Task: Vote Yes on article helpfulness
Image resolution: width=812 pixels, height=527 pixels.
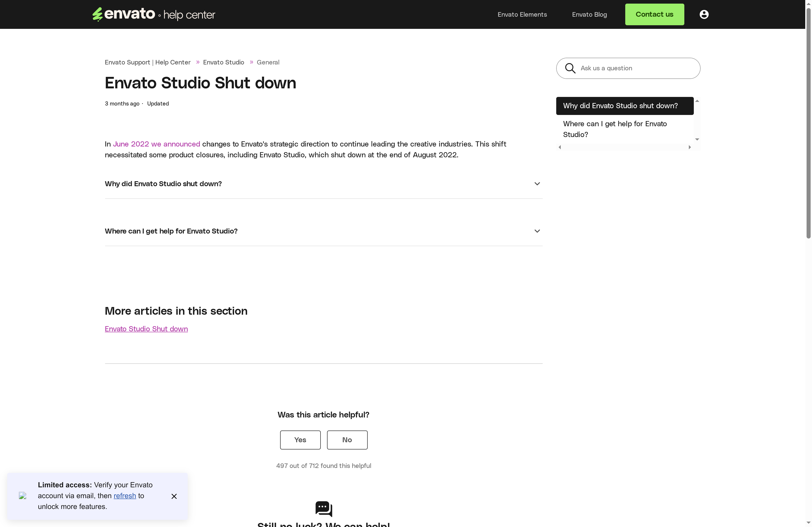Action: tap(300, 440)
